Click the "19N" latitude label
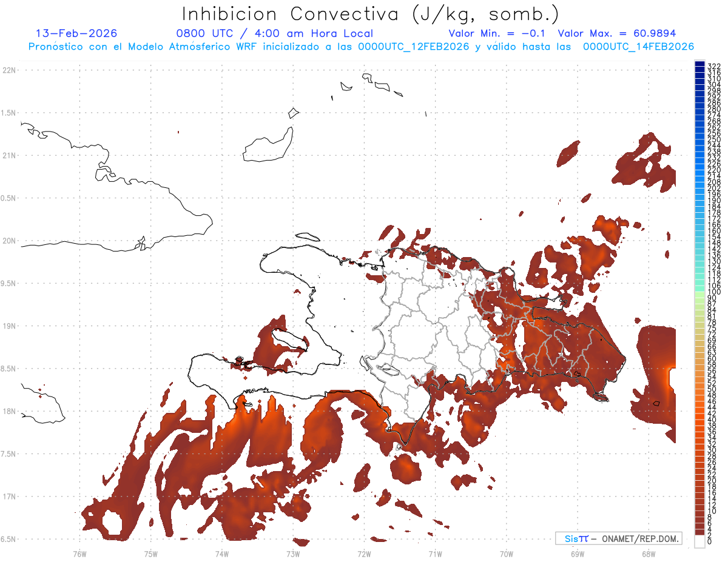Viewport: 728px width, 562px height. (x=8, y=326)
